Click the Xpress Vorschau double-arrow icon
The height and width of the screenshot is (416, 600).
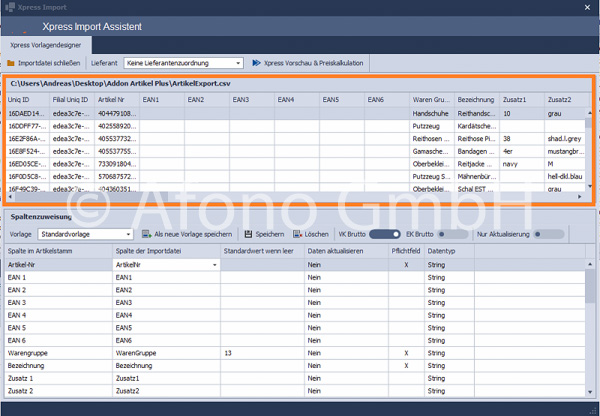pos(256,63)
